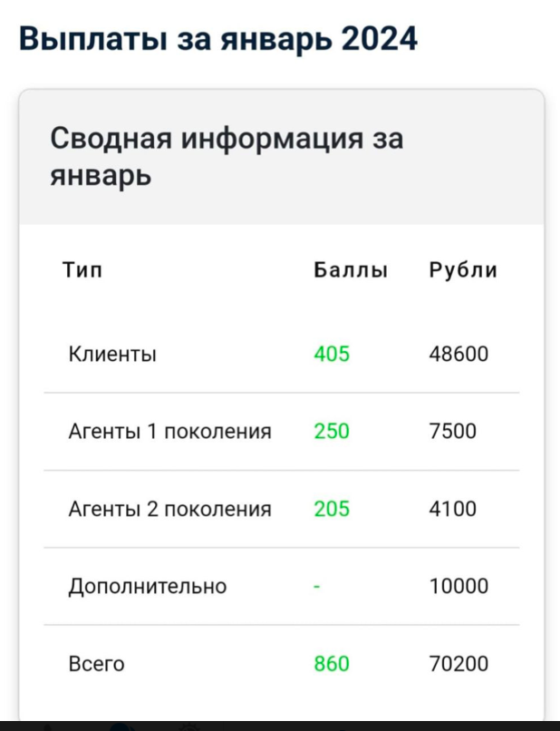Image resolution: width=560 pixels, height=731 pixels.
Task: Select the Сводная информация за январь card header
Action: 227,154
